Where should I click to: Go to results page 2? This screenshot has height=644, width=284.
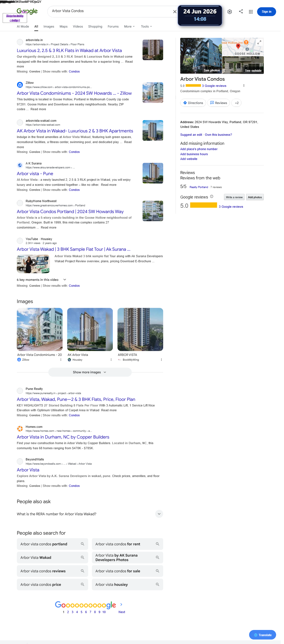point(68,612)
